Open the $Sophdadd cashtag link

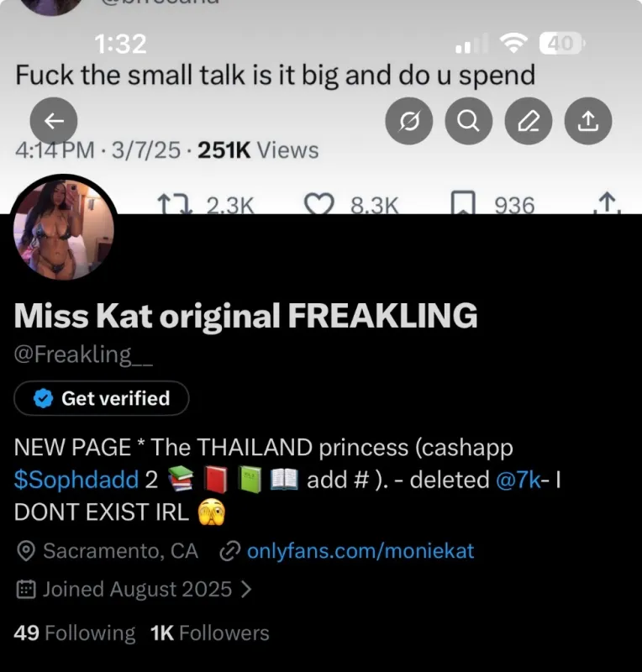coord(76,480)
